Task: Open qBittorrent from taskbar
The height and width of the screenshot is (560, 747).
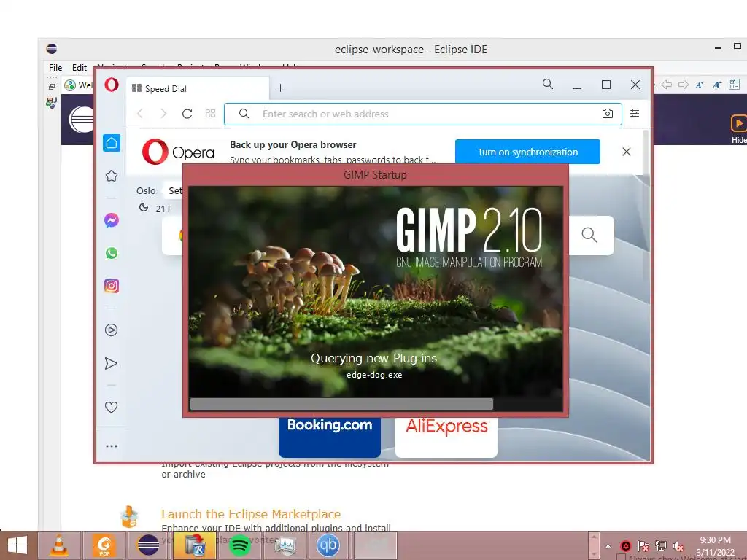Action: point(328,545)
